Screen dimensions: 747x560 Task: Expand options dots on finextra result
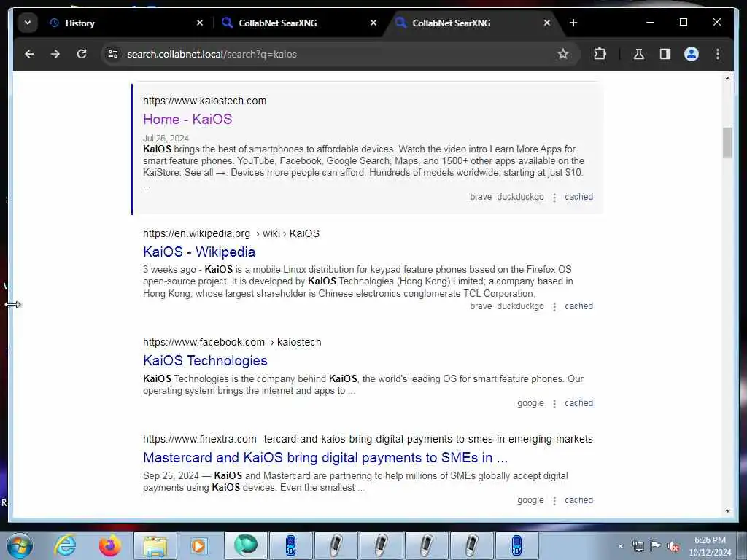tap(554, 502)
